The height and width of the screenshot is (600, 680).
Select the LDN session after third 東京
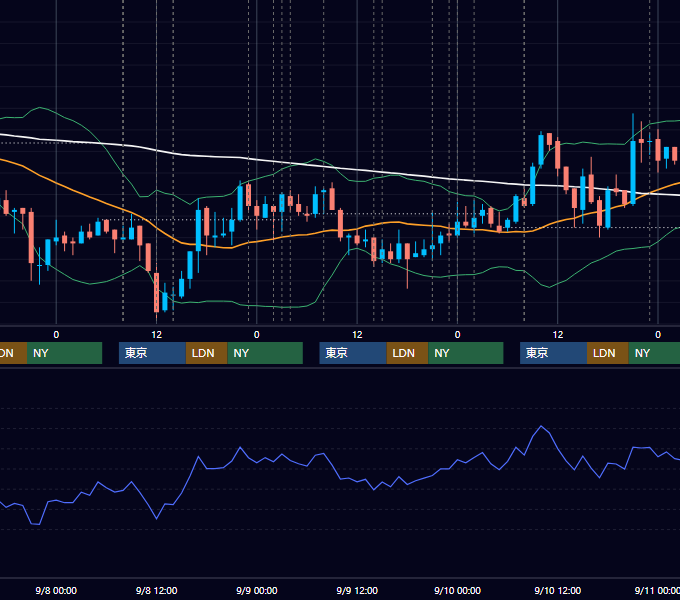tap(608, 353)
